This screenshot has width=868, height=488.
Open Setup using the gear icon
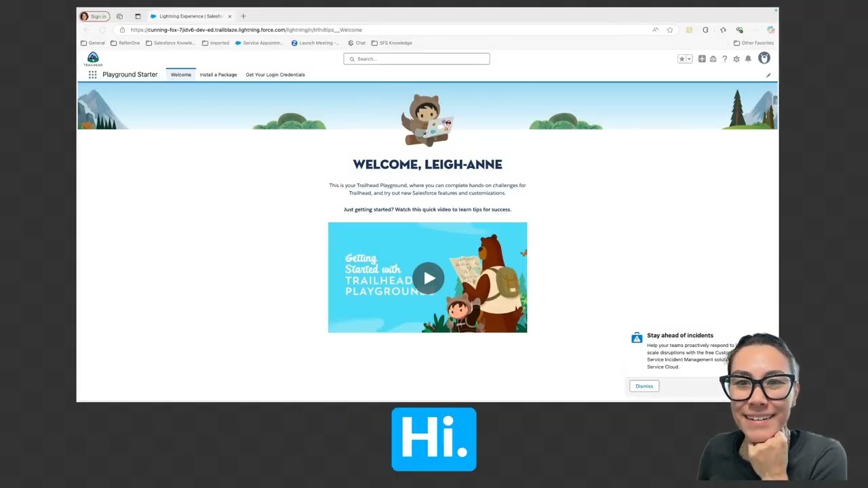(735, 59)
